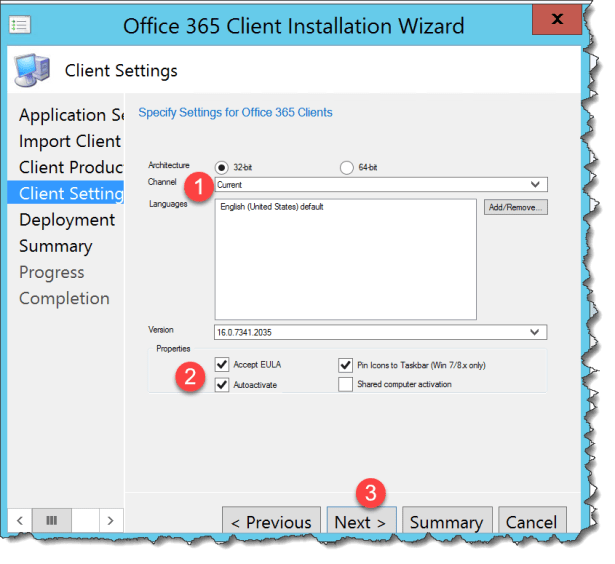Go to Import Client step in sidebar
This screenshot has height=564, width=615.
pyautogui.click(x=70, y=141)
